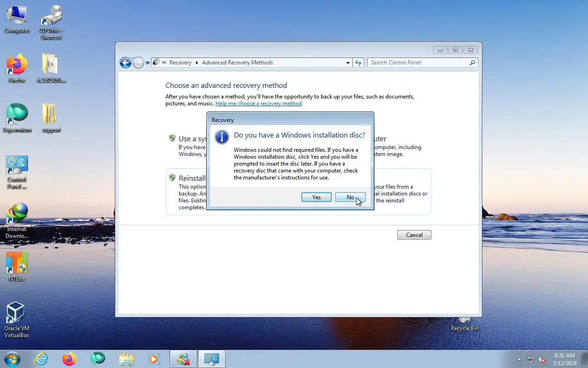
Task: Show hidden system tray icons
Action: point(519,359)
